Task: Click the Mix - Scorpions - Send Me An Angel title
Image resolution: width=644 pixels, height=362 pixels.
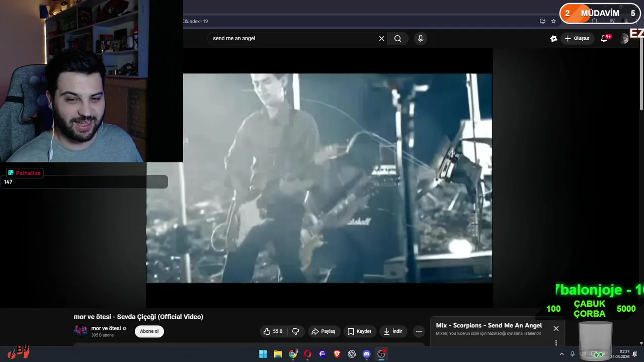Action: pos(489,325)
